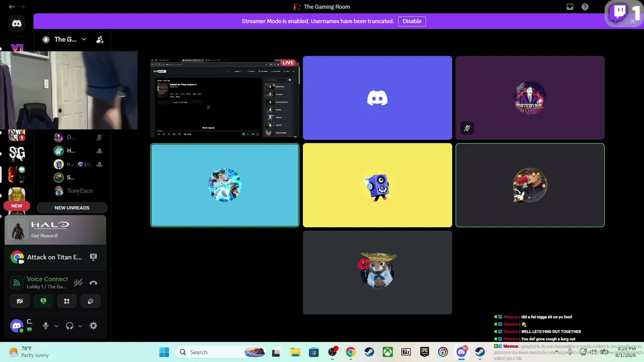Open own user avatar in user panel

point(17,326)
